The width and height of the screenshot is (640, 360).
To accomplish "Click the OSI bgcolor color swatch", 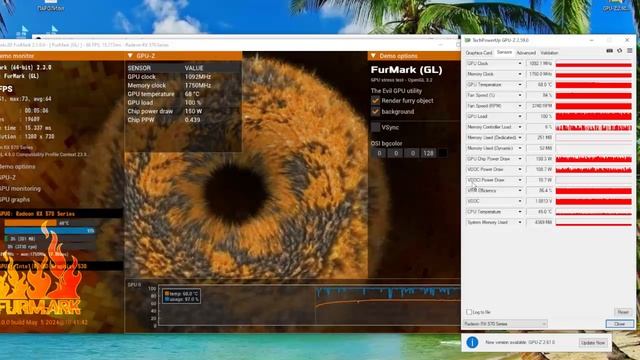I will click(442, 153).
